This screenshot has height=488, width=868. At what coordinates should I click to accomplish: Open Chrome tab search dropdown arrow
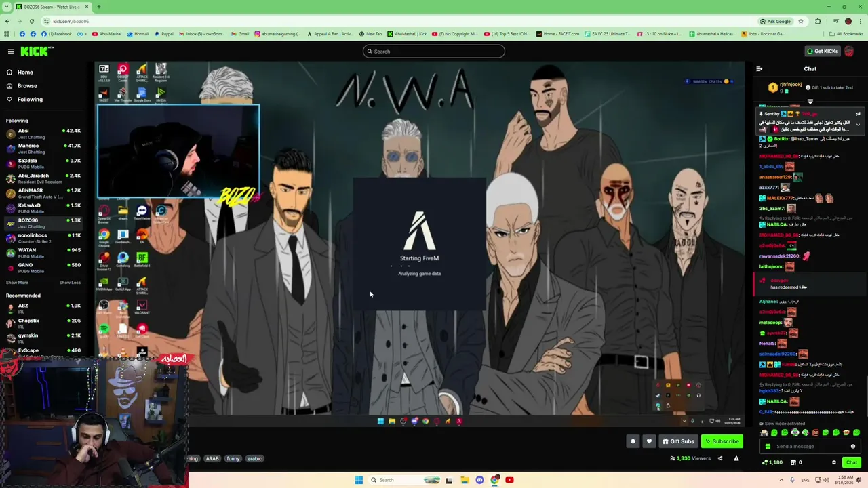(x=7, y=7)
